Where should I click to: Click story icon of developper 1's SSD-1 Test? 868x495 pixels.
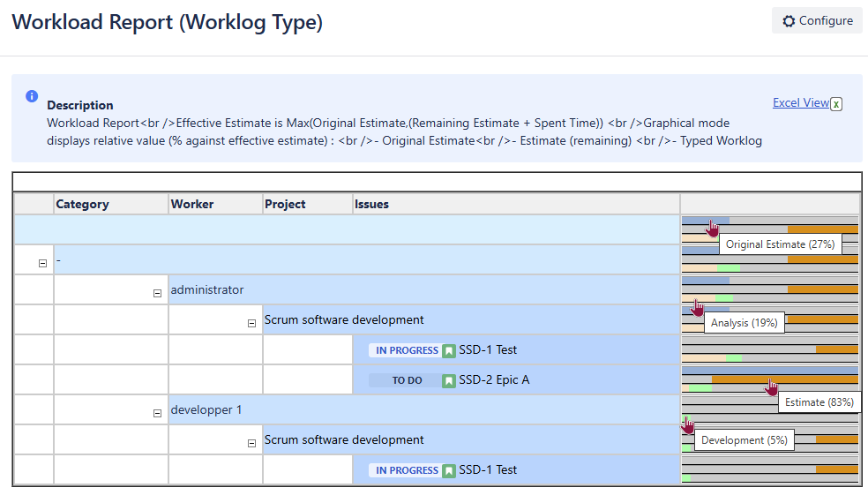[x=449, y=470]
